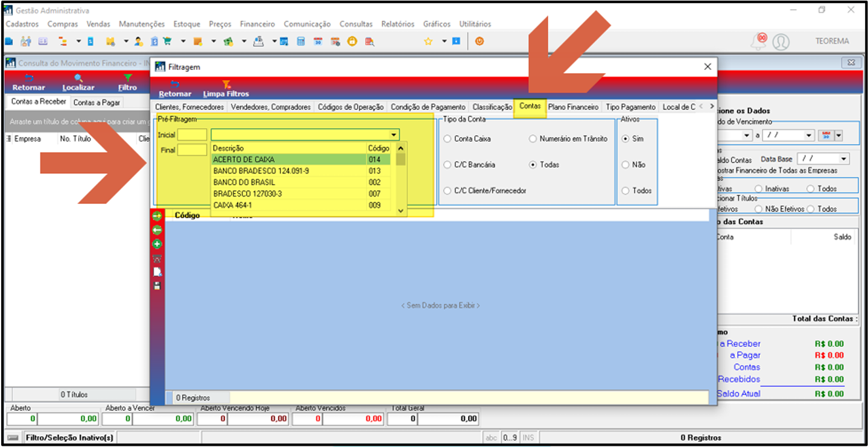Image resolution: width=868 pixels, height=447 pixels.
Task: Expand the Pré-Filtragem description combo box
Action: point(394,135)
